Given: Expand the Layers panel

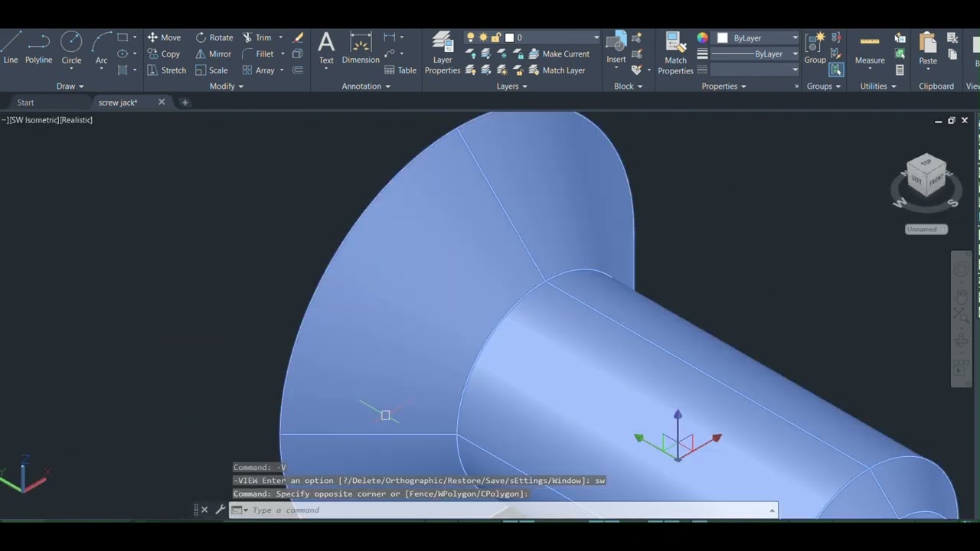Looking at the screenshot, I should coord(511,86).
